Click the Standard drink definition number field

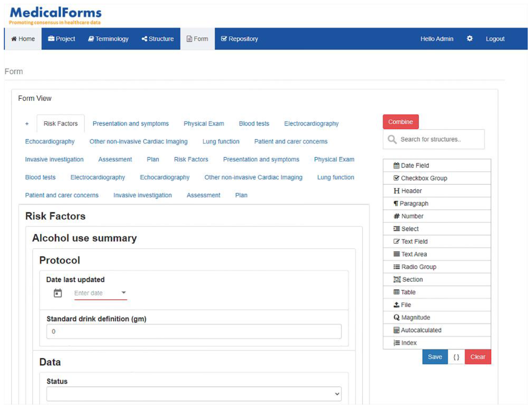pyautogui.click(x=194, y=331)
